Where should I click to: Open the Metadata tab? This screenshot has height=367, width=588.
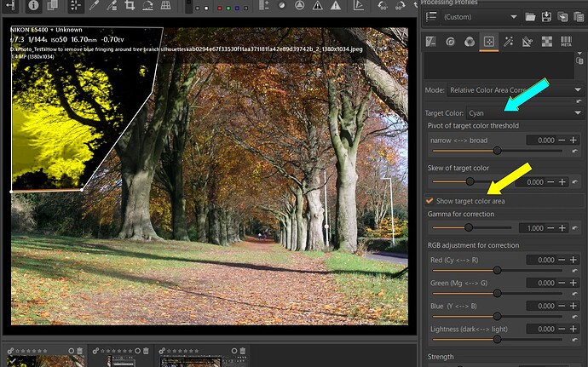(566, 42)
